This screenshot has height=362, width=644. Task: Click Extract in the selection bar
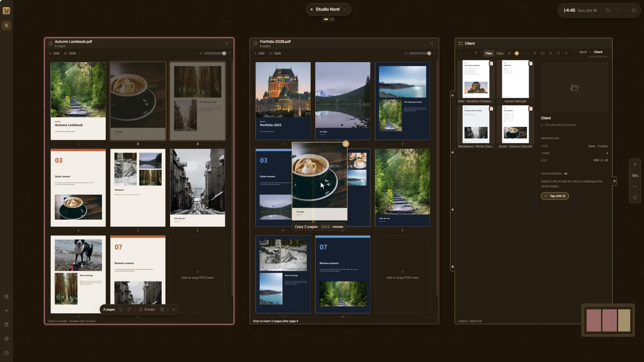pos(147,310)
